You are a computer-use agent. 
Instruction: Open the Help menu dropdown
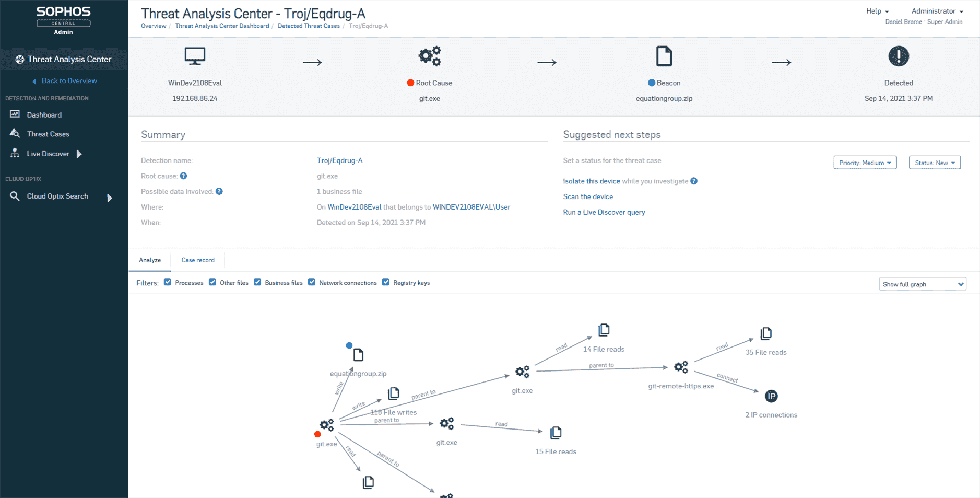coord(877,11)
